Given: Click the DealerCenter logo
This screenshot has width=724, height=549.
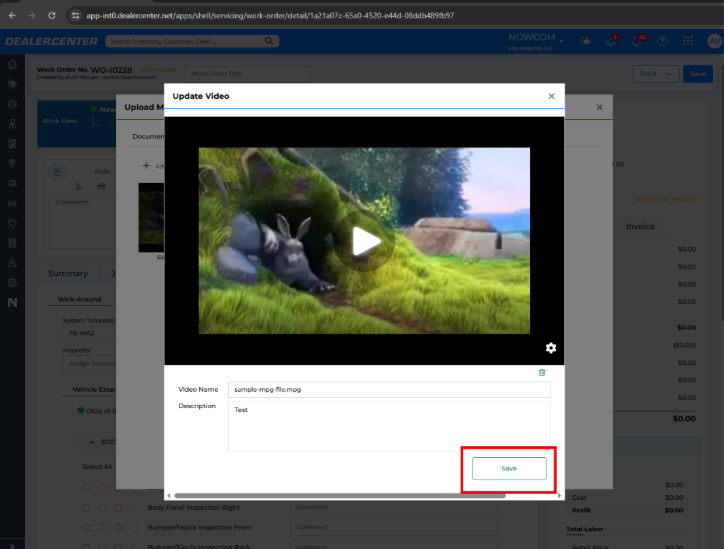Looking at the screenshot, I should (x=51, y=41).
